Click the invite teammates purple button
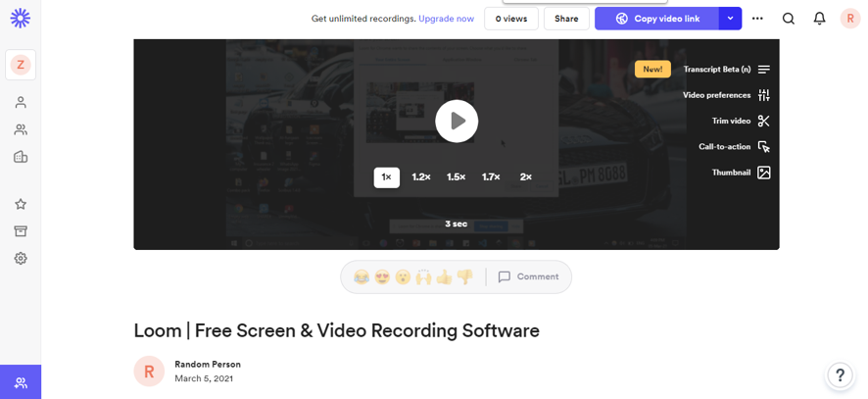Viewport: 868px width, 399px height. click(x=21, y=382)
